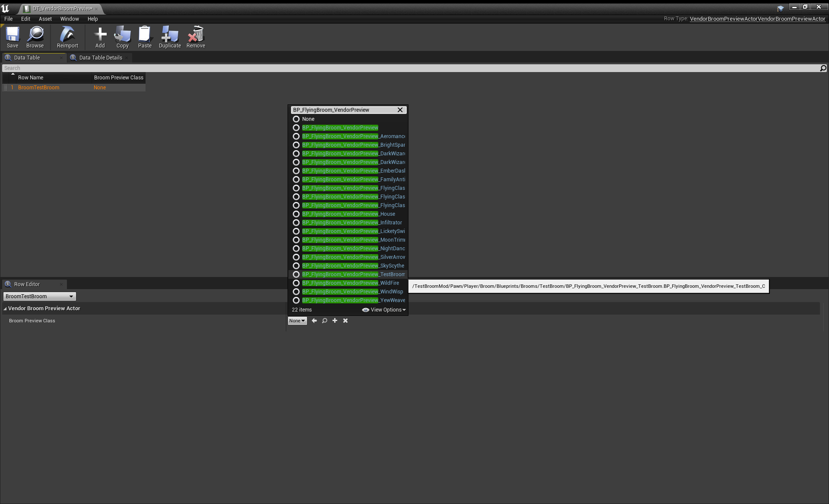The height and width of the screenshot is (504, 829).
Task: Select BP_FlyingBroom_VendorPreview_WildFire option
Action: click(350, 283)
